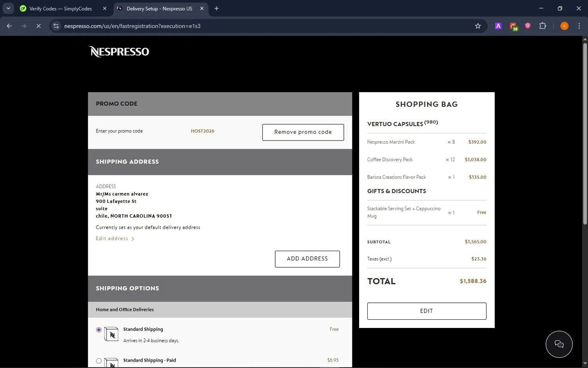Image resolution: width=588 pixels, height=368 pixels.
Task: Click the Edit address chevron link
Action: [115, 239]
